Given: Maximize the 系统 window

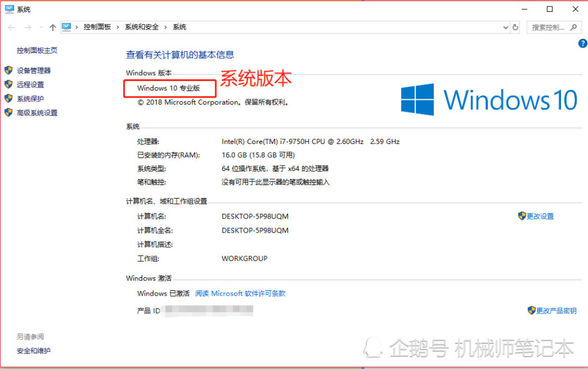Looking at the screenshot, I should [x=550, y=9].
